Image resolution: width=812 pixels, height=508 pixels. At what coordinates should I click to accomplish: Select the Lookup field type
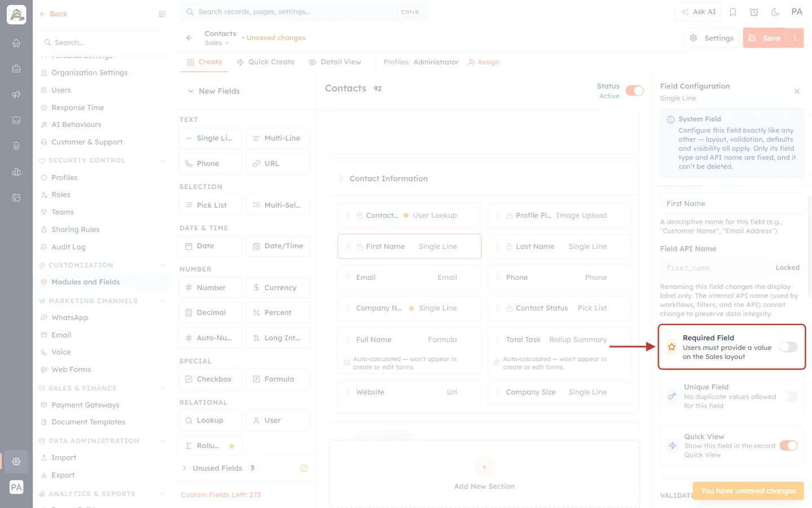pyautogui.click(x=210, y=421)
